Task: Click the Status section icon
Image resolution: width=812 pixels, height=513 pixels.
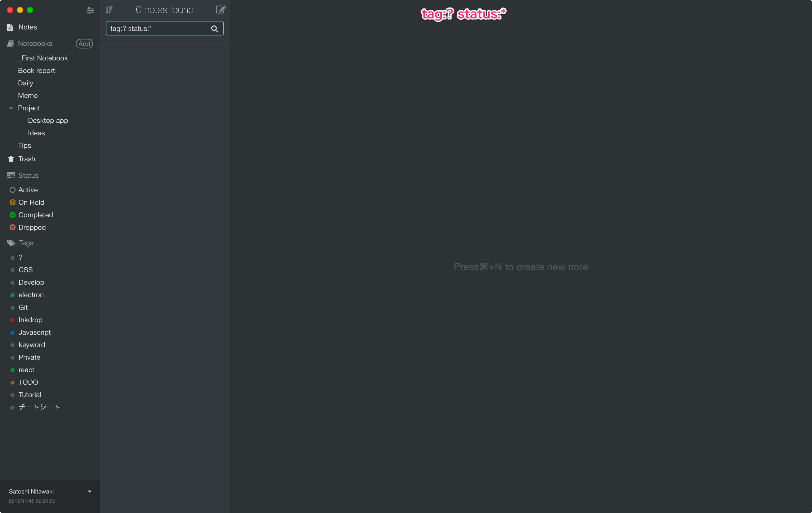Action: pos(11,175)
